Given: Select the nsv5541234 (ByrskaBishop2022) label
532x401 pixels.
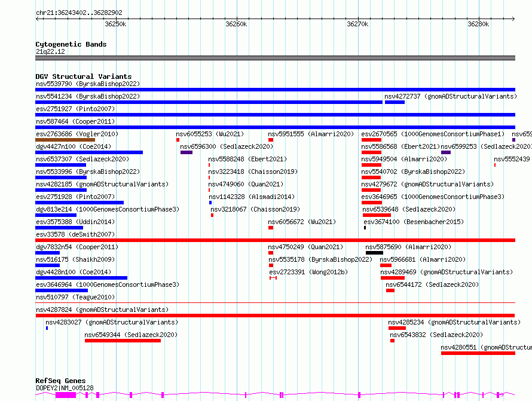Looking at the screenshot, I should click(x=87, y=96).
